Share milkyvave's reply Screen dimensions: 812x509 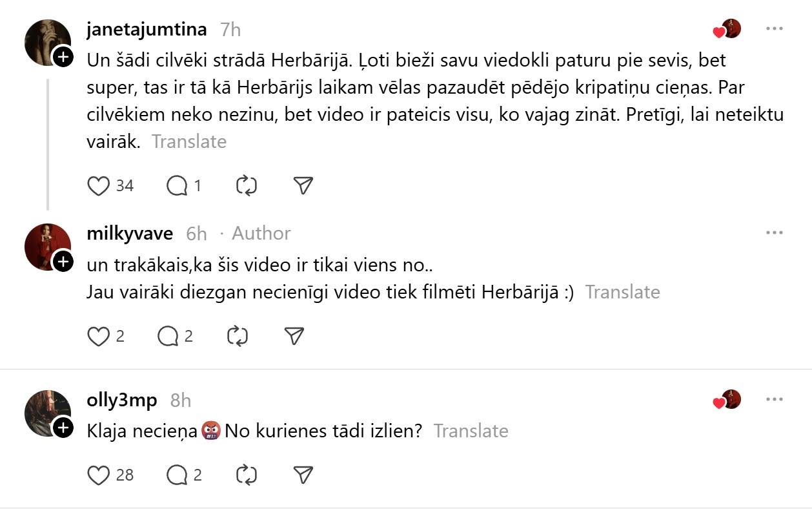294,336
